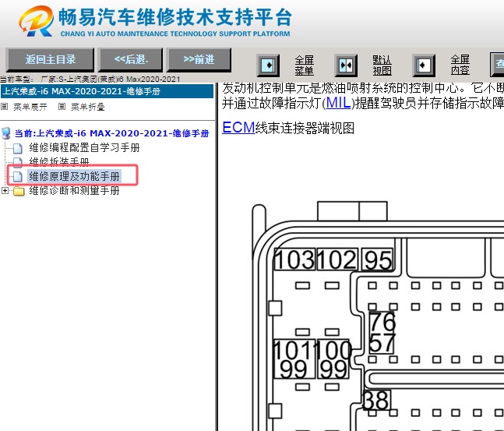The width and height of the screenshot is (504, 431).
Task: Open 维修原理及功能手册
Action: pos(74,176)
